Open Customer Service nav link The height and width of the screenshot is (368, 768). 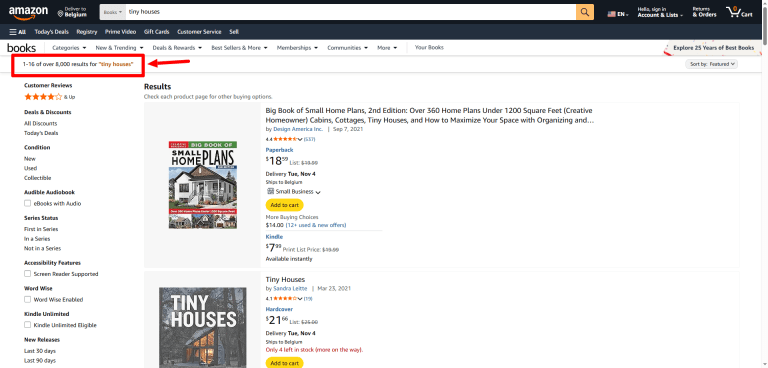click(199, 32)
